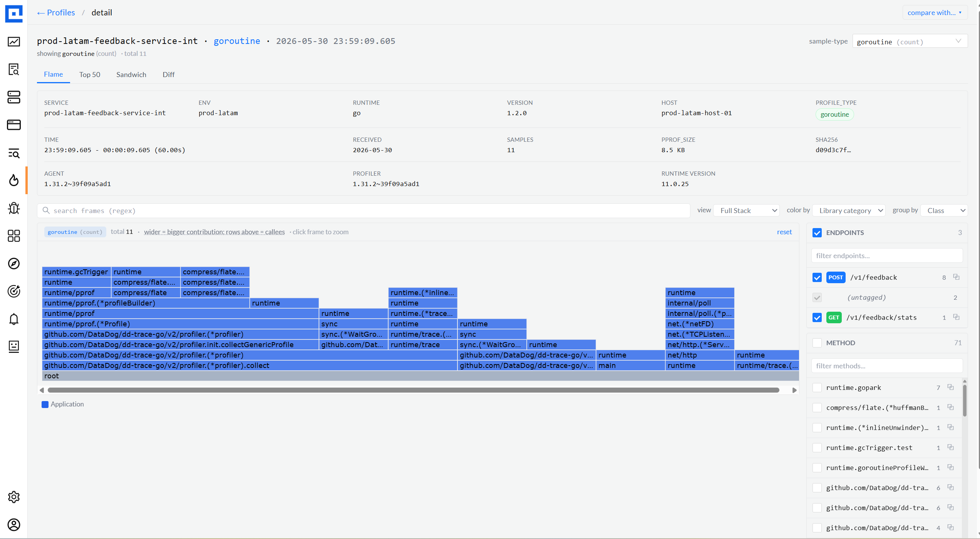Open the dashboards grid sidebar icon

coord(14,236)
